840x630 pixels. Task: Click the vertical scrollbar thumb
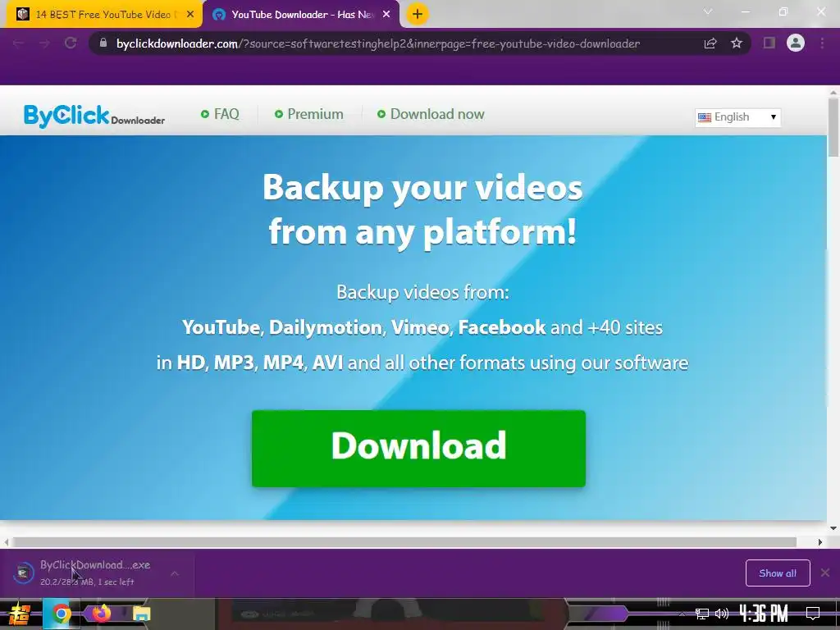tap(833, 127)
